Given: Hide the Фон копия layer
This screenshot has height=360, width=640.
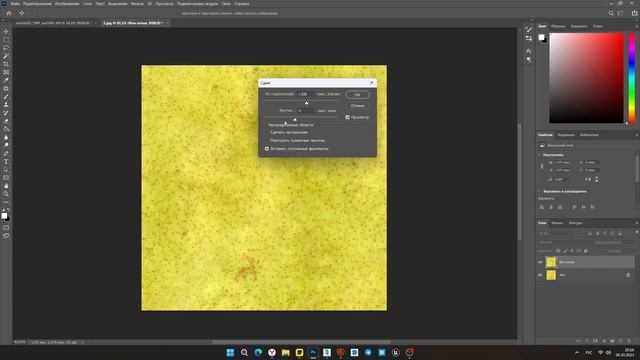Looking at the screenshot, I should [540, 262].
